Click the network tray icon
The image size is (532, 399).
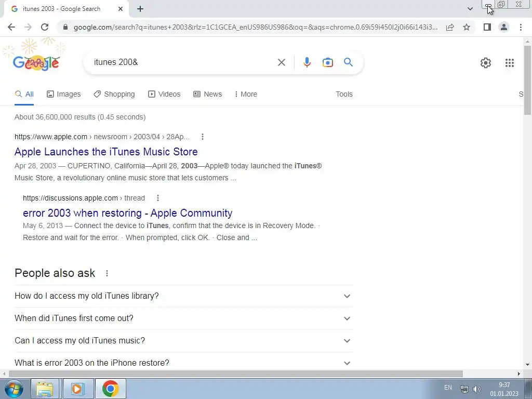click(464, 389)
